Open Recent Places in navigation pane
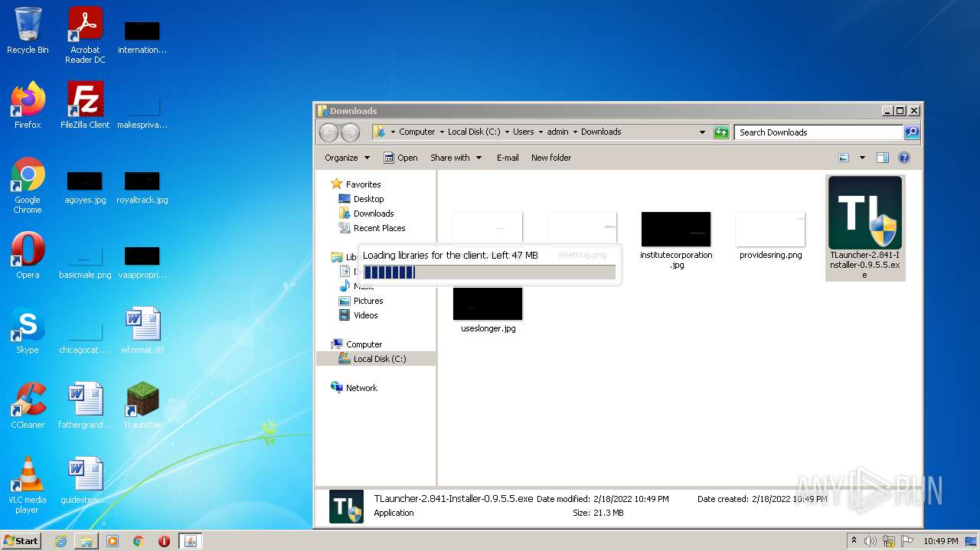This screenshot has height=551, width=980. coord(379,228)
